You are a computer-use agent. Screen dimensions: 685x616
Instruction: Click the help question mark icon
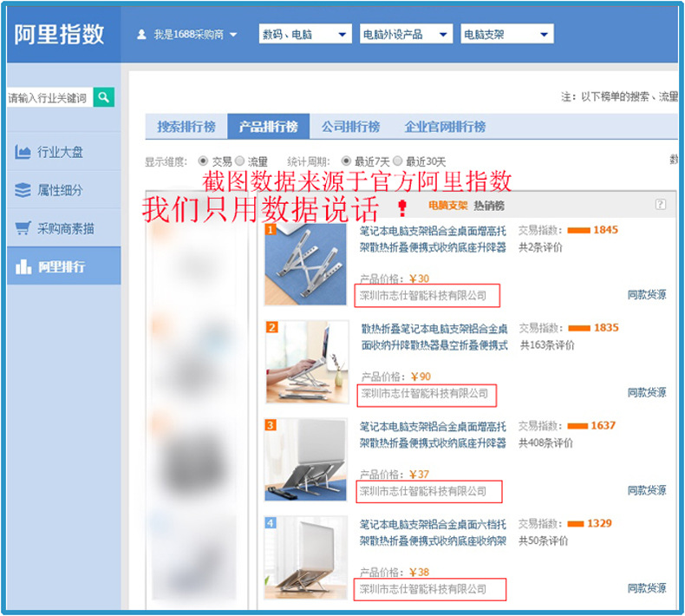coord(661,205)
